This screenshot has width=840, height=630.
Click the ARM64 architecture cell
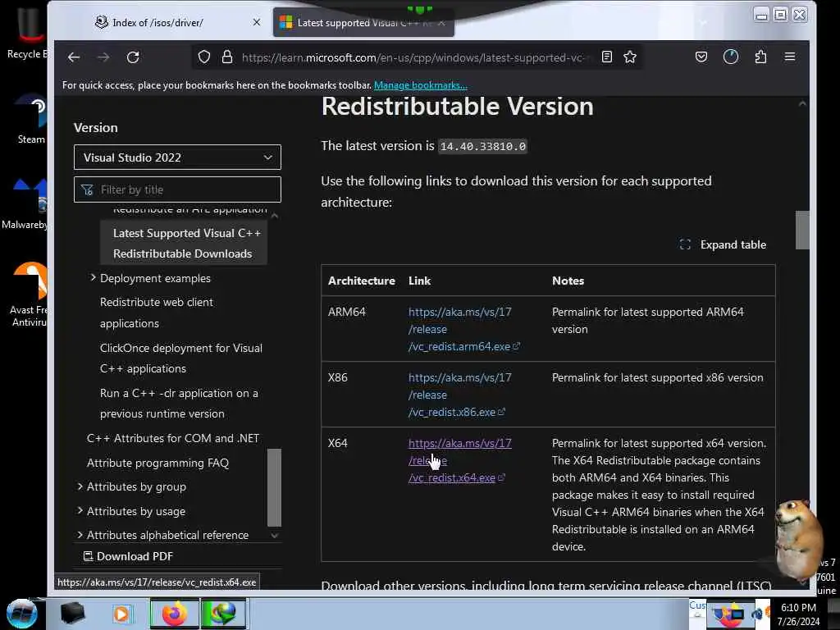click(347, 312)
